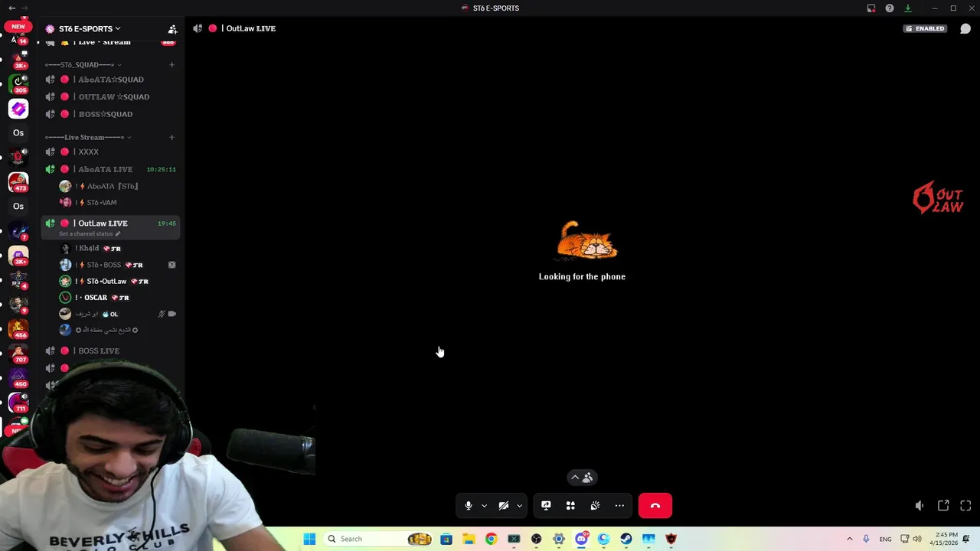Collapse the Live Stream category
Screen dimensions: 980x551
pyautogui.click(x=88, y=138)
